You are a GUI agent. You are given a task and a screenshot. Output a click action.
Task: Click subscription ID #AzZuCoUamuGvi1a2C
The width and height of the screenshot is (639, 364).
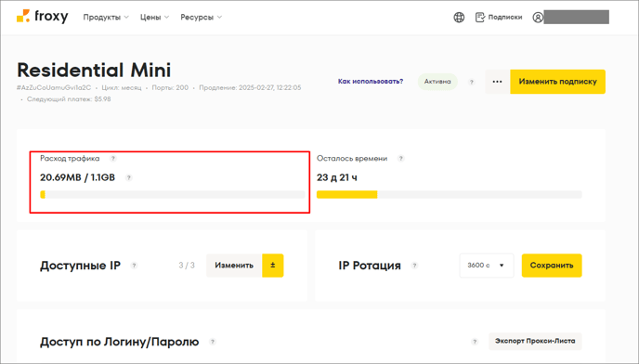[54, 87]
